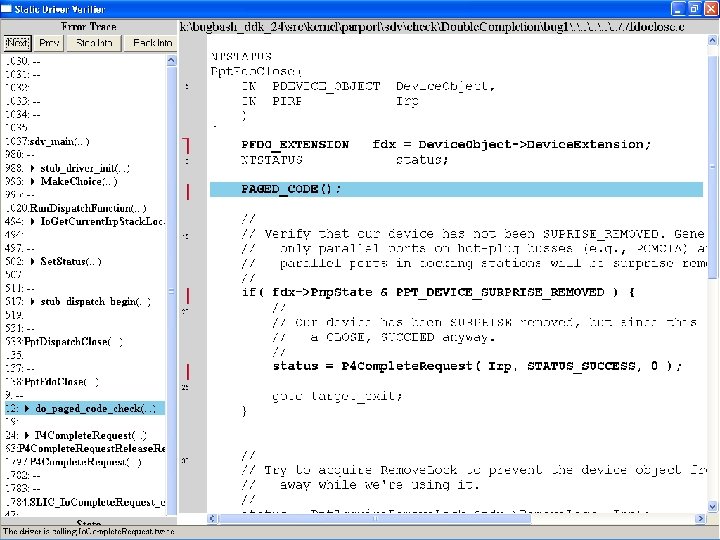Screen dimensions: 720x540
Task: Click the highlighted PAGED_CODE() line
Action: [x=456, y=189]
